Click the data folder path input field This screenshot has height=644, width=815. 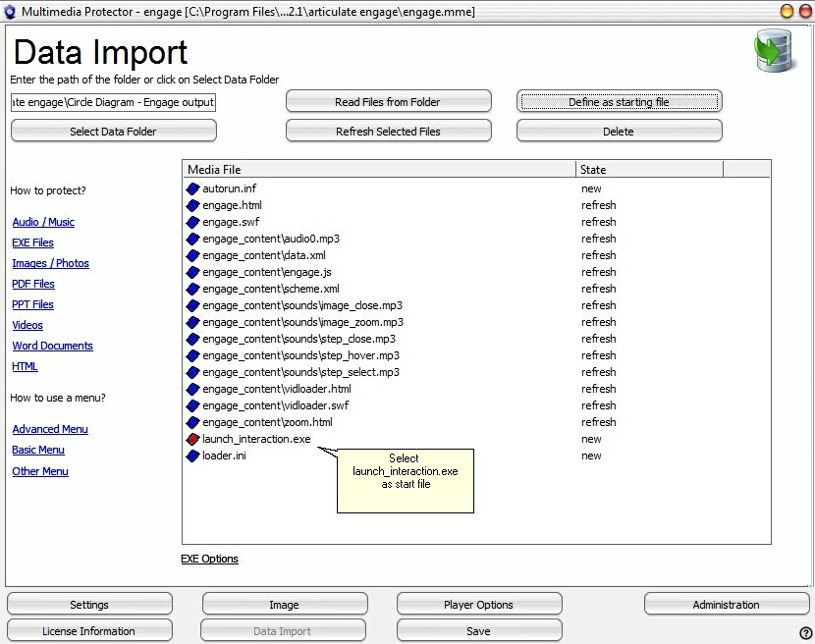tap(113, 102)
